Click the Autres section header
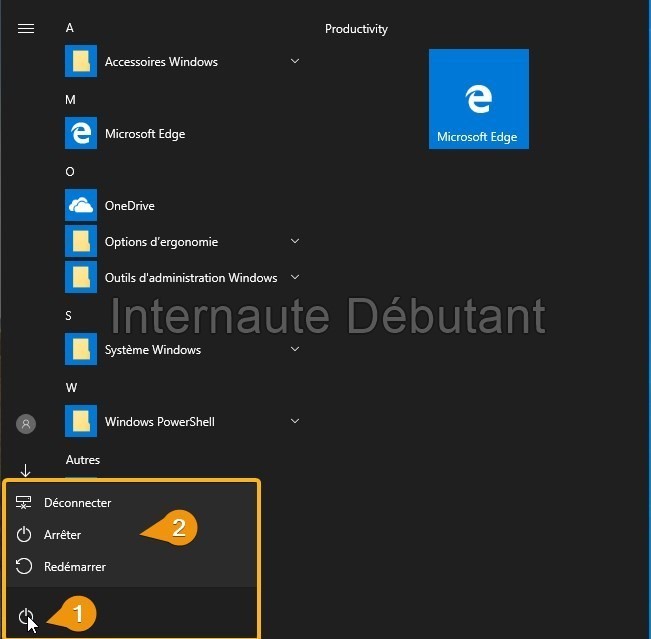The height and width of the screenshot is (639, 651). pos(83,460)
